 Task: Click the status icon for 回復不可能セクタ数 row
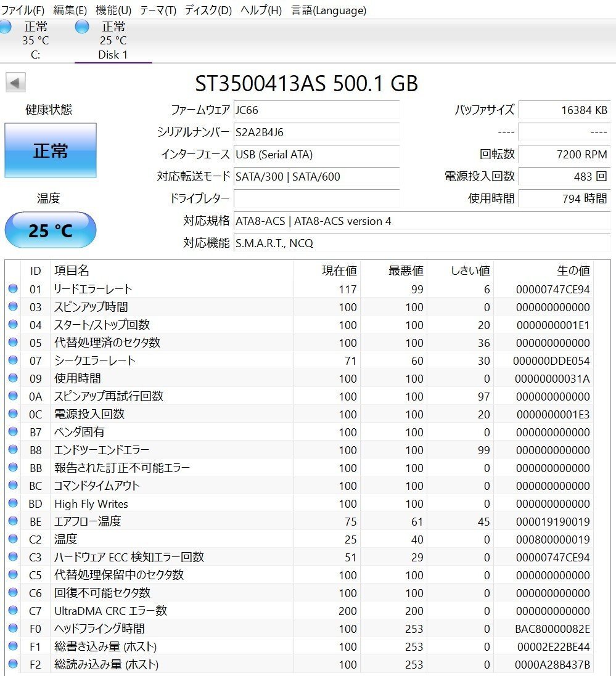pyautogui.click(x=13, y=592)
